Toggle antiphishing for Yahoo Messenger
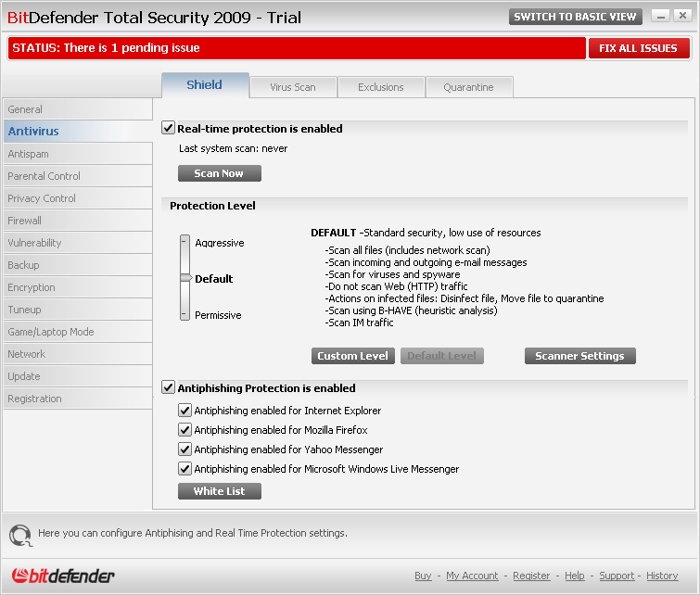Screen dimensions: 700x595 (x=185, y=449)
